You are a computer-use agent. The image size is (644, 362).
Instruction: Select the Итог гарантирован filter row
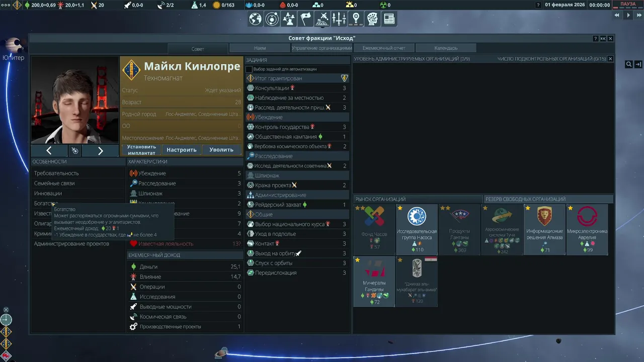(297, 78)
